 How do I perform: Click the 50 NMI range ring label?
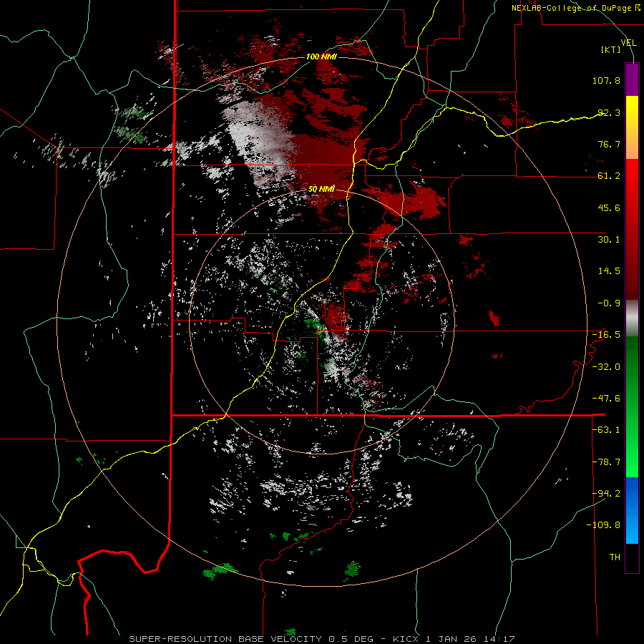pyautogui.click(x=321, y=189)
